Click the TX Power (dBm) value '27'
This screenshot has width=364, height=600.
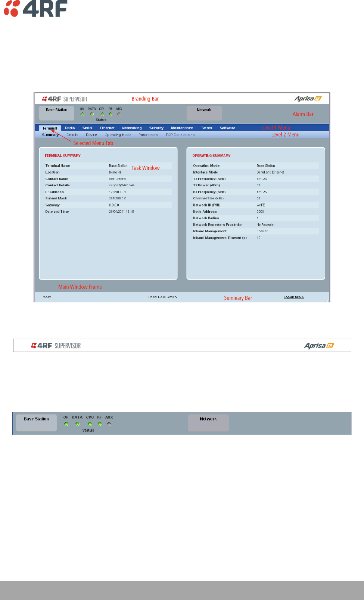coord(258,186)
